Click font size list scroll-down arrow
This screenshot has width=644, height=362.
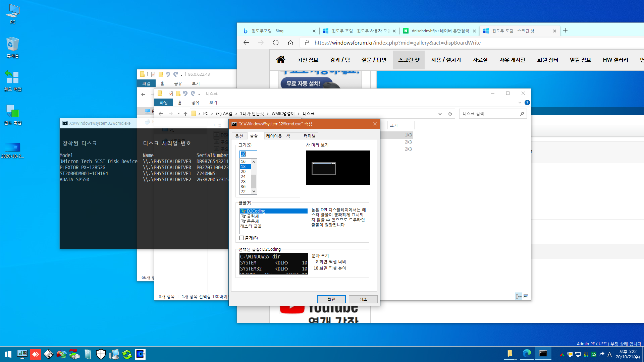[254, 191]
